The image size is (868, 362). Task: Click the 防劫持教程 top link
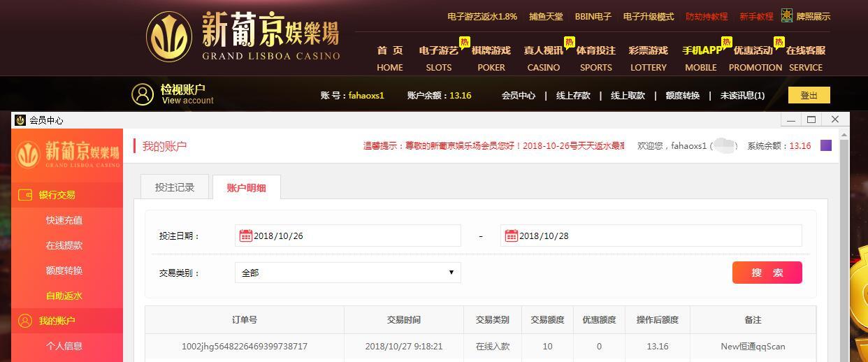(x=707, y=16)
